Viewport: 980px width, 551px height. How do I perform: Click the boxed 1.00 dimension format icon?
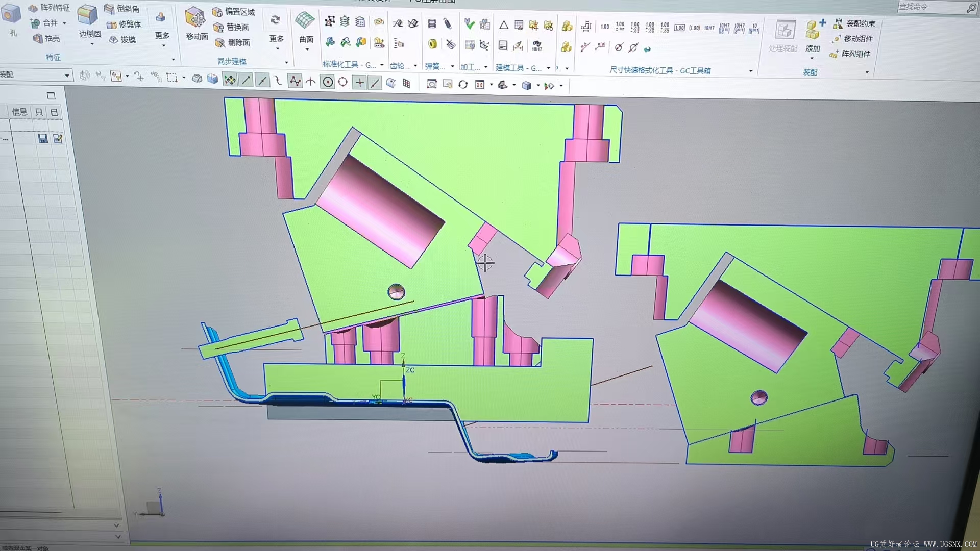click(x=679, y=28)
